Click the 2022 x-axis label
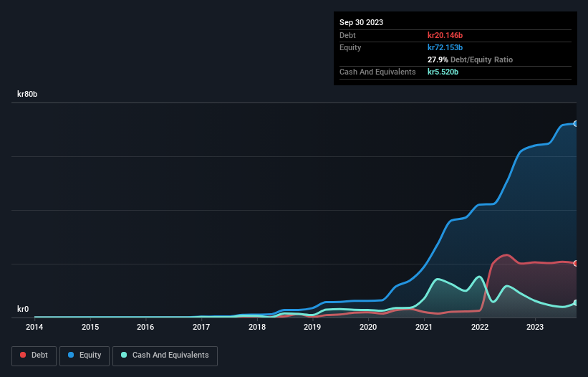This screenshot has width=588, height=377. 480,327
